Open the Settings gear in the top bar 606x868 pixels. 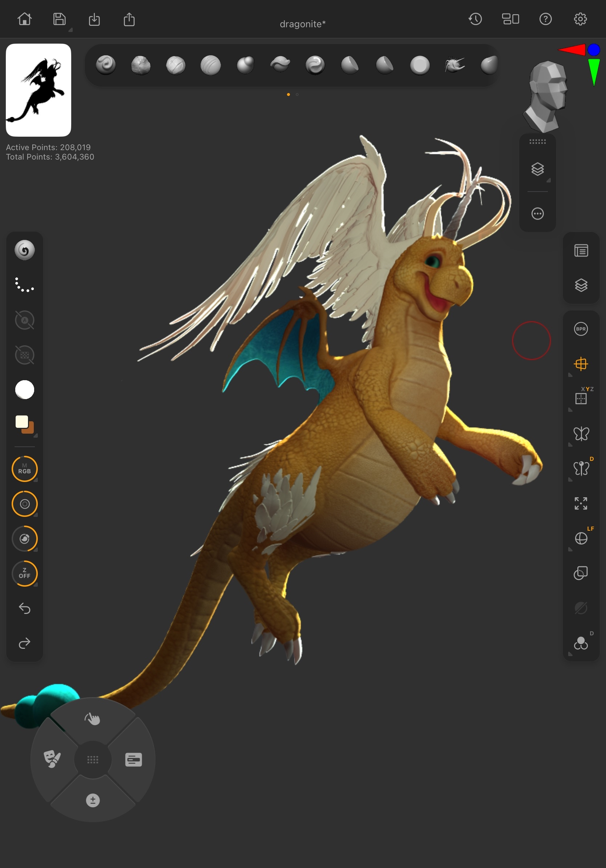pos(581,19)
